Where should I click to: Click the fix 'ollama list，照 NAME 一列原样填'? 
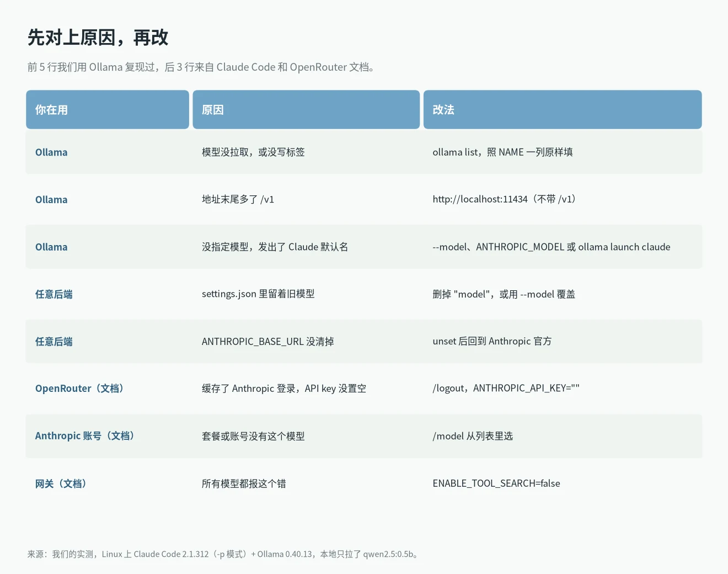point(502,152)
